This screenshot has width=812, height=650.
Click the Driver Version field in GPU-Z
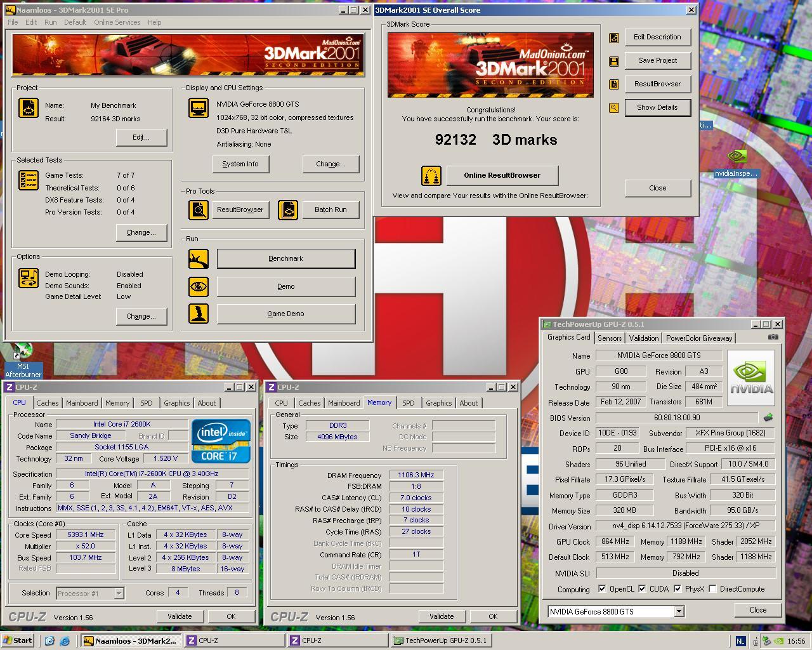[x=686, y=526]
